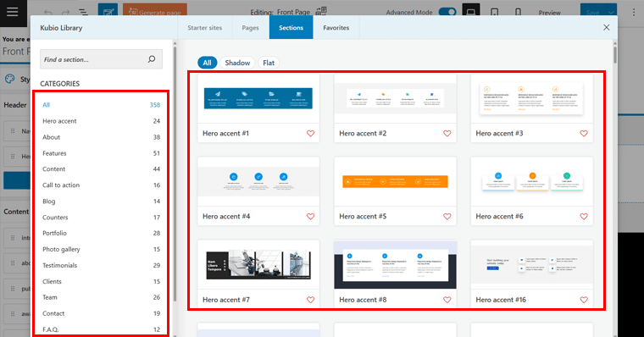
Task: Close the Kubio Library dialog
Action: [x=606, y=27]
